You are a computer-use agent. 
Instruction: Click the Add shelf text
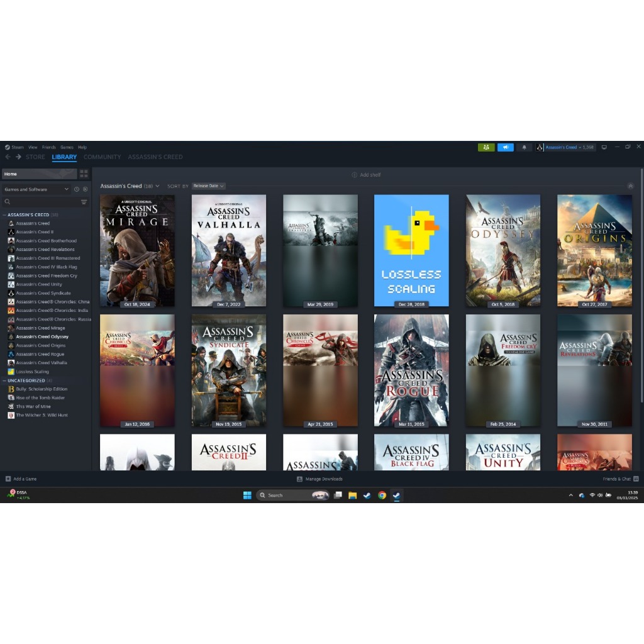(x=370, y=175)
